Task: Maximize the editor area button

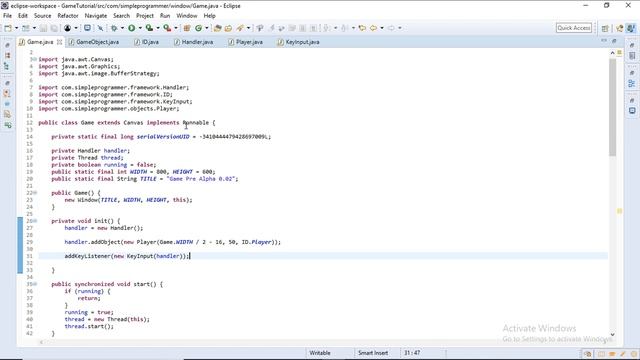Action: pyautogui.click(x=614, y=41)
